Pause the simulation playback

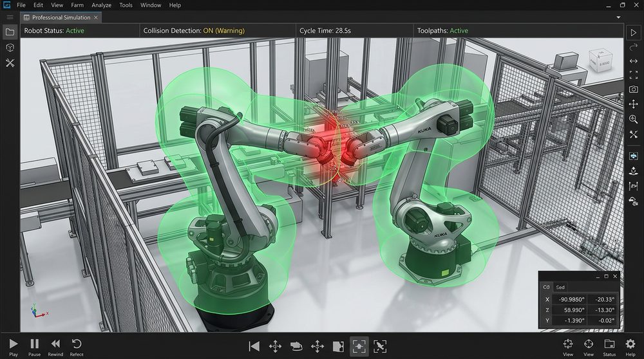click(34, 345)
